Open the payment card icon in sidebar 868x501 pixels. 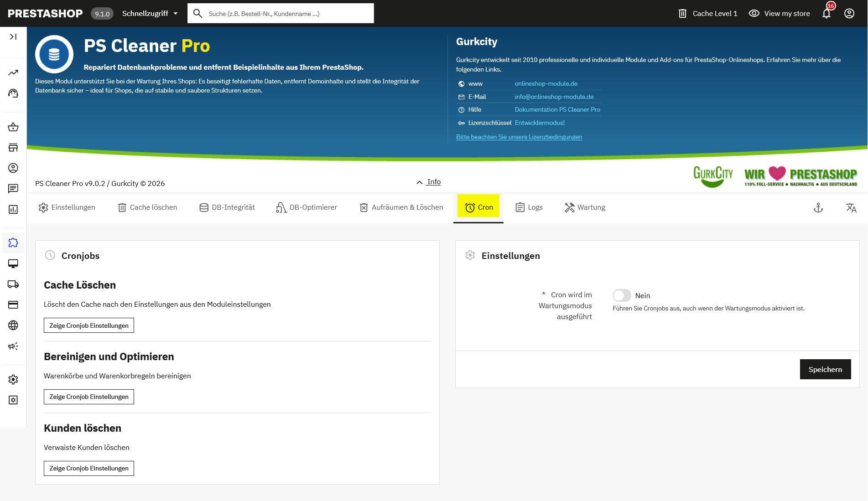[x=13, y=305]
